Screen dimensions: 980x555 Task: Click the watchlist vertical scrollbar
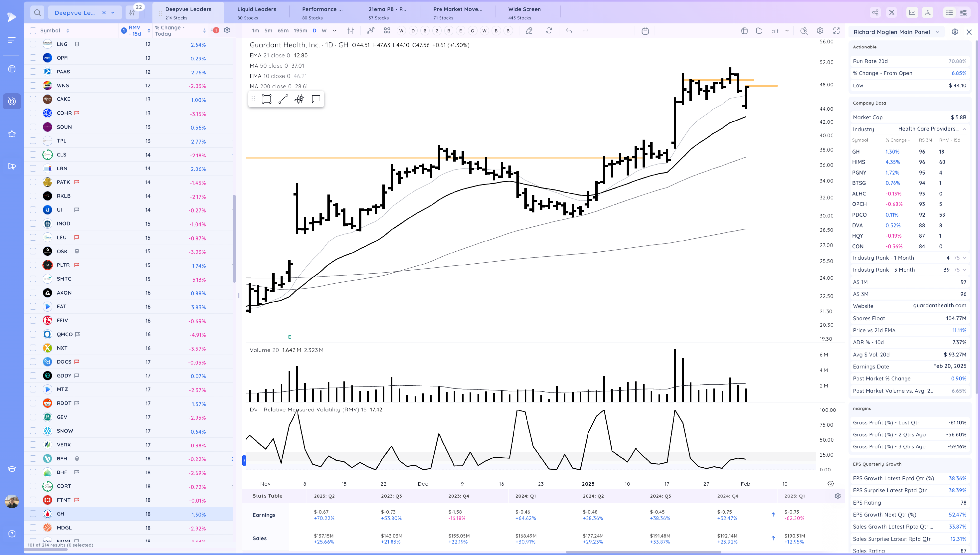coord(234,239)
